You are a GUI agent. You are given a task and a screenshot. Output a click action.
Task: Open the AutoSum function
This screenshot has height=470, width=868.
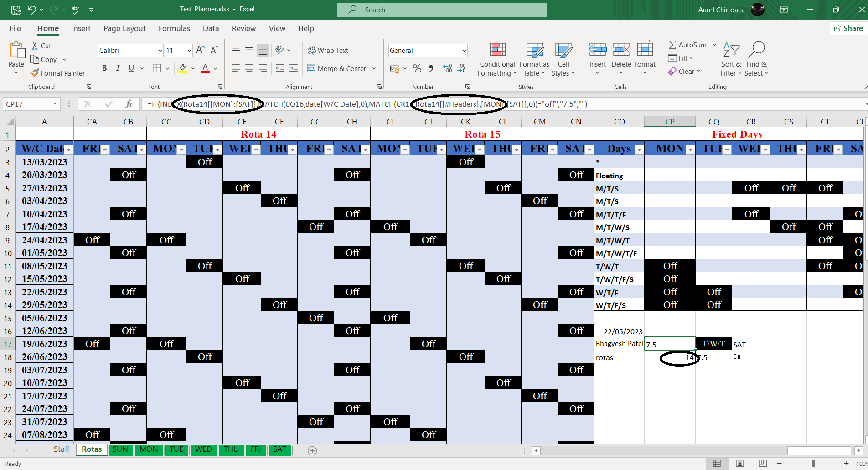click(x=687, y=45)
